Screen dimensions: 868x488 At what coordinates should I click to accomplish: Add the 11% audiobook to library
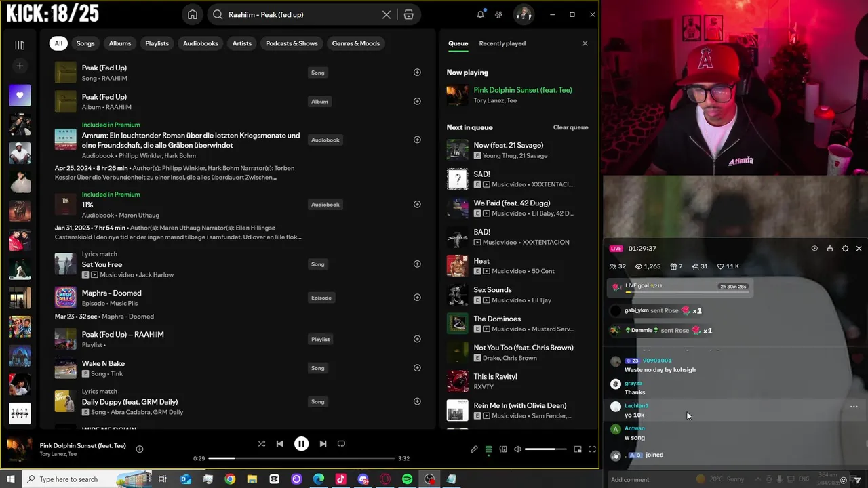(417, 205)
